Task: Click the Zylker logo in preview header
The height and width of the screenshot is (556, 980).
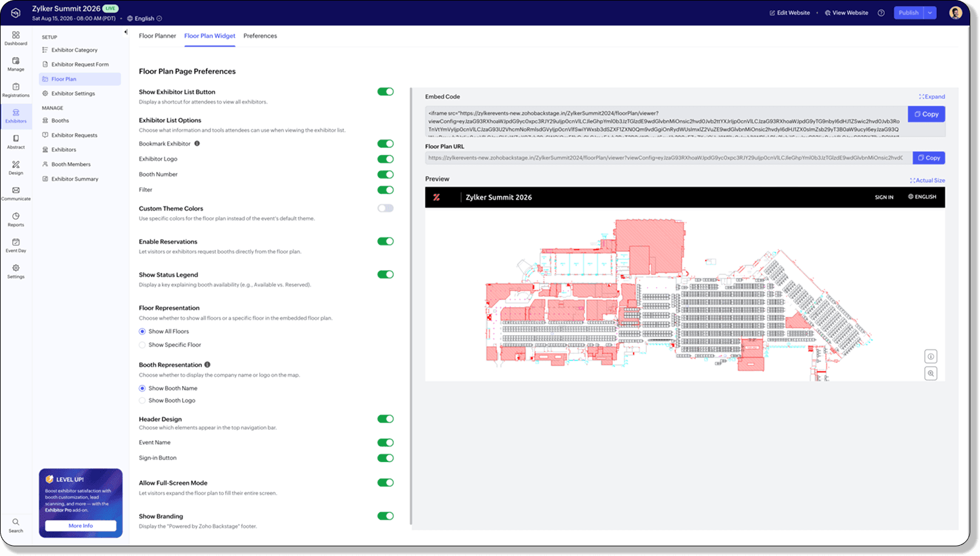Action: tap(436, 197)
